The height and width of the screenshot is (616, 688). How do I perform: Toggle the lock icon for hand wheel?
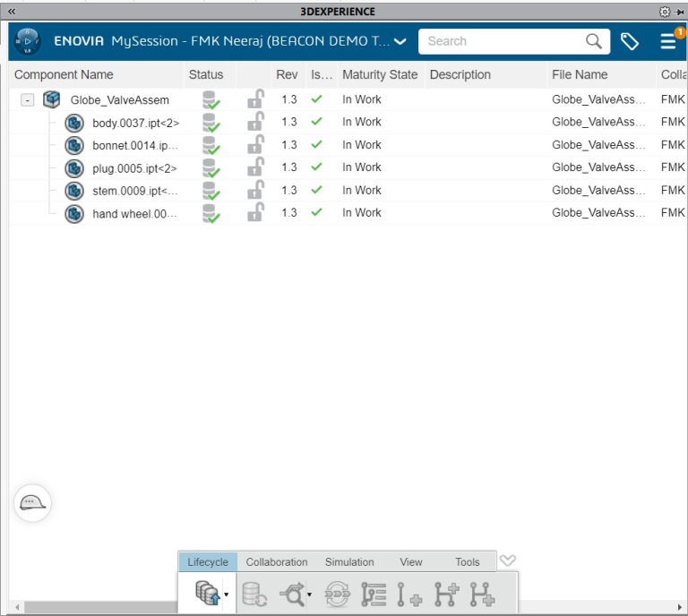256,212
